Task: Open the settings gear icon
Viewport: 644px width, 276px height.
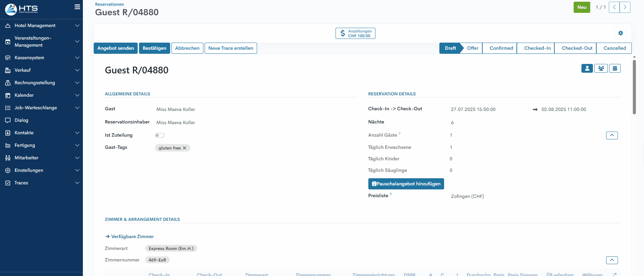Action: point(620,33)
